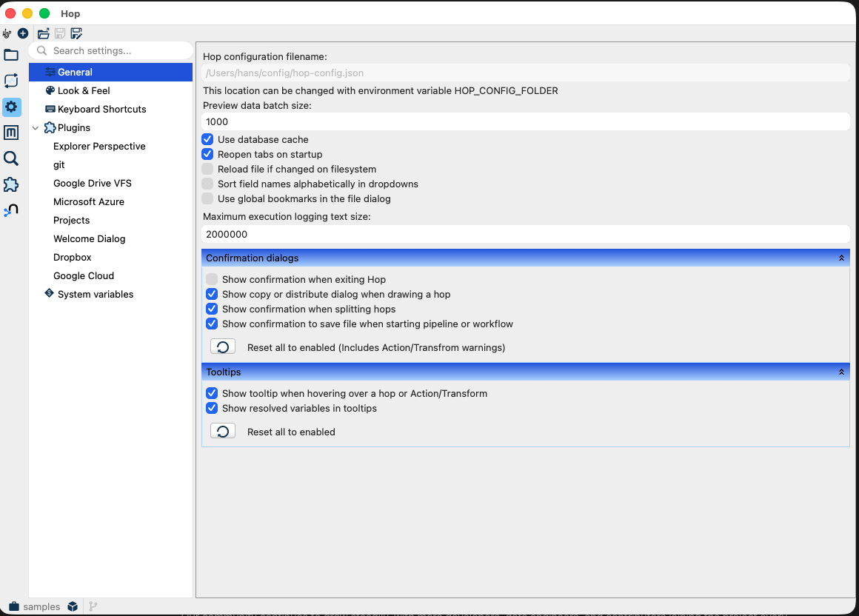Click the Save As icon in toolbar
The height and width of the screenshot is (616, 859).
[x=76, y=33]
